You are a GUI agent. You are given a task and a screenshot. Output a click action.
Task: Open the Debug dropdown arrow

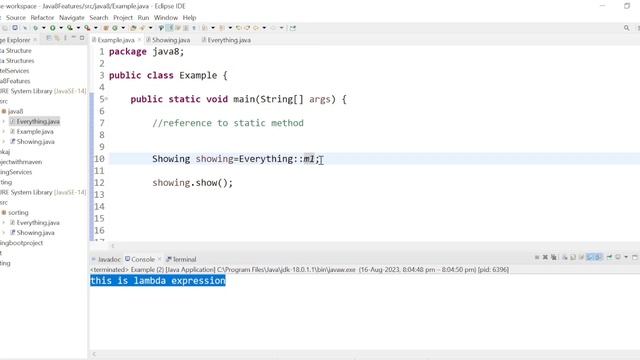[44, 28]
